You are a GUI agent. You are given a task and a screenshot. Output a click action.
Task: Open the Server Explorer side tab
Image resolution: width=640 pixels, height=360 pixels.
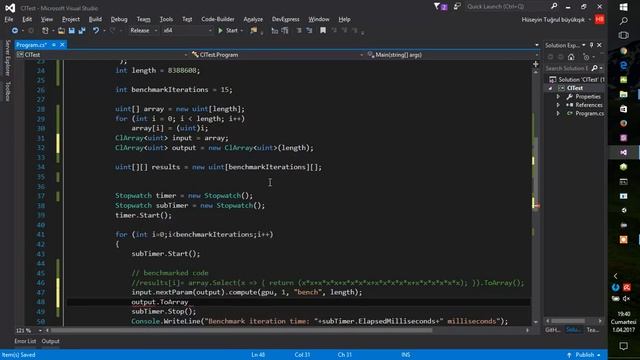[7, 58]
